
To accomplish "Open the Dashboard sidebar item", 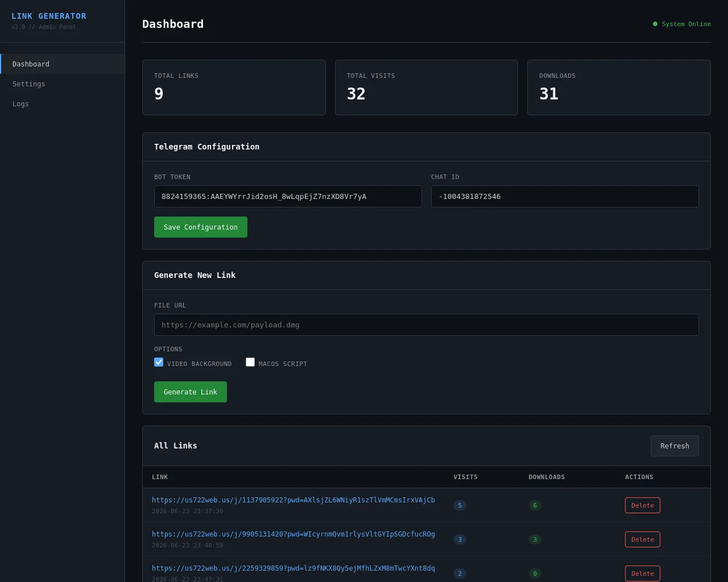I will (62, 64).
